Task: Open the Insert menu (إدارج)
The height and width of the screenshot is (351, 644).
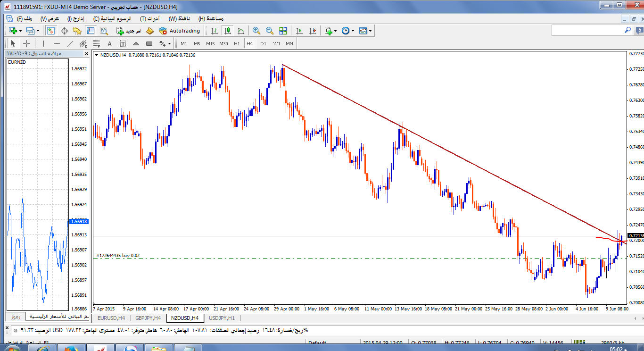Action: [76, 19]
